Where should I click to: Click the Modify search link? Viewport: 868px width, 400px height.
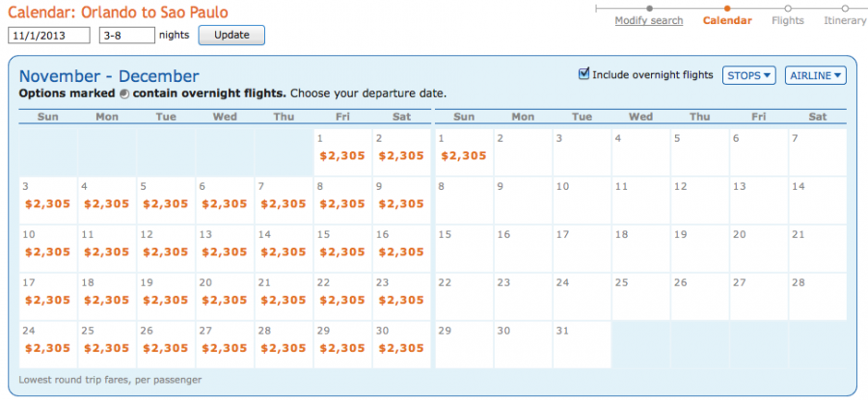(x=649, y=21)
